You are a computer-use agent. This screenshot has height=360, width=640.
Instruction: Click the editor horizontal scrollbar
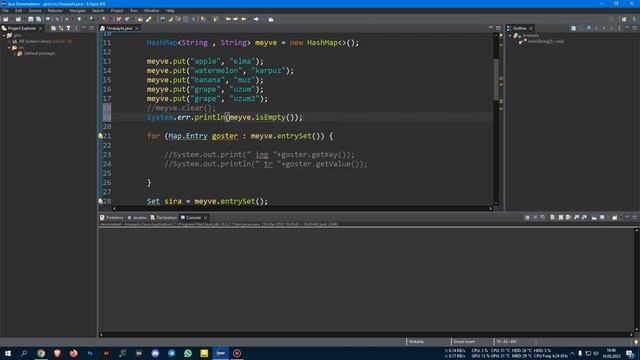coord(302,208)
